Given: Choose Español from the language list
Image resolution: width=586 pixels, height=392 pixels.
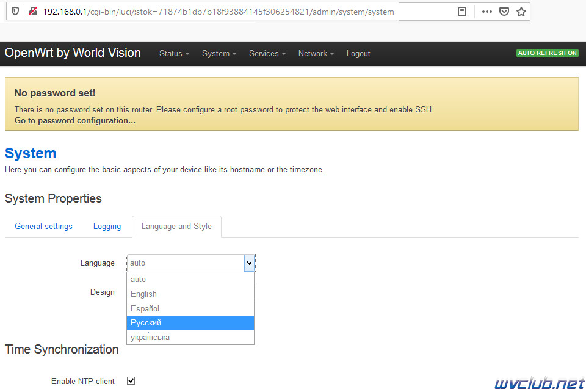Looking at the screenshot, I should [190, 309].
